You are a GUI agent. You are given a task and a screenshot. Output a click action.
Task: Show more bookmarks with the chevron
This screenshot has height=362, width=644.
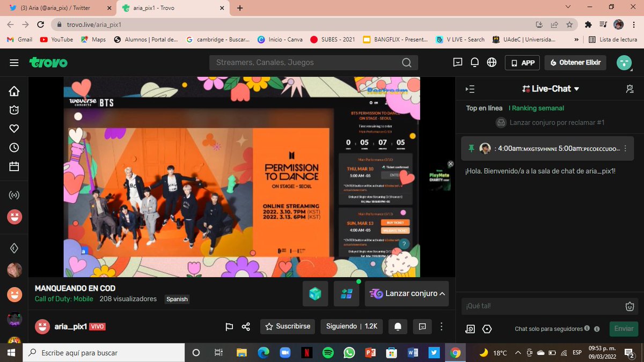coord(576,40)
